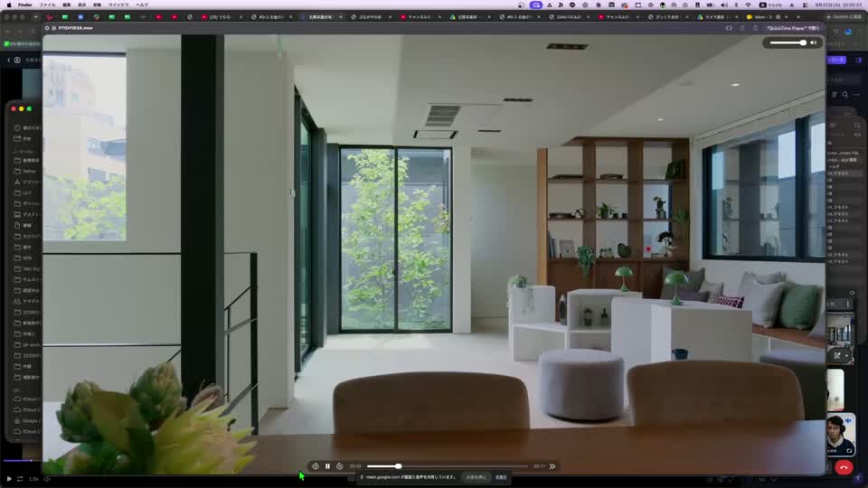Open the Wi-Fi status menu
Image resolution: width=868 pixels, height=488 pixels.
(x=749, y=5)
